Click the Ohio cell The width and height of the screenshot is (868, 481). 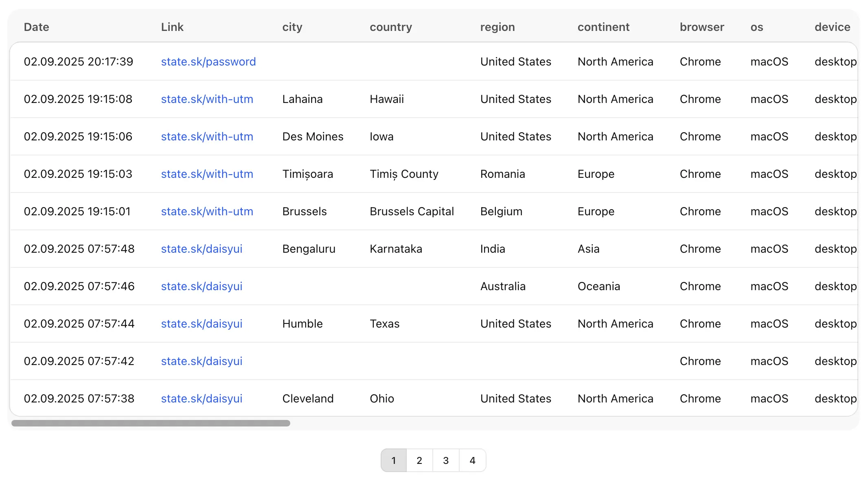point(382,398)
